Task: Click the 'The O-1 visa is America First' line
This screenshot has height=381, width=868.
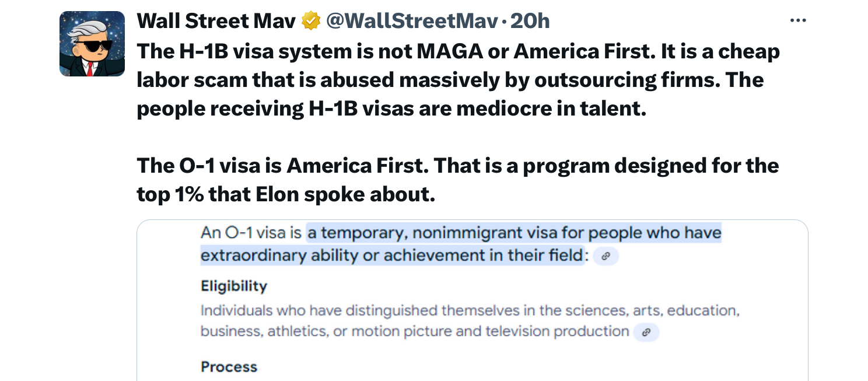Action: pyautogui.click(x=457, y=166)
